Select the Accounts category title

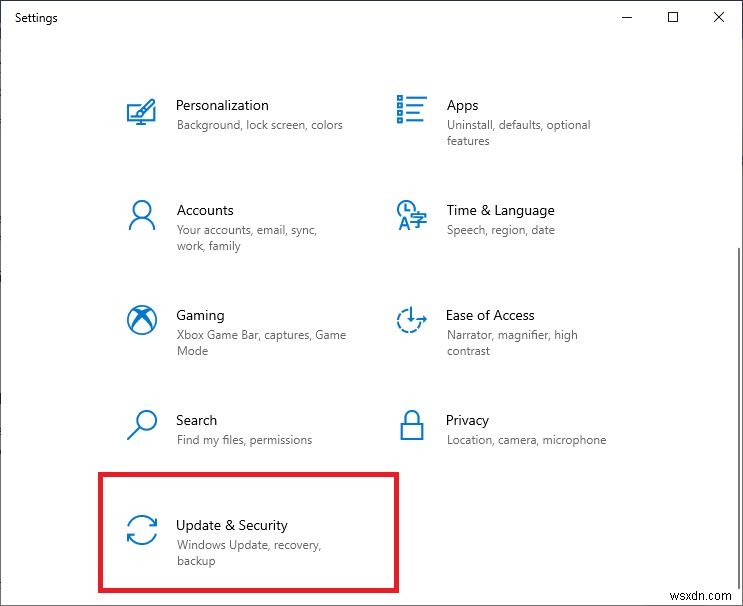(x=205, y=210)
